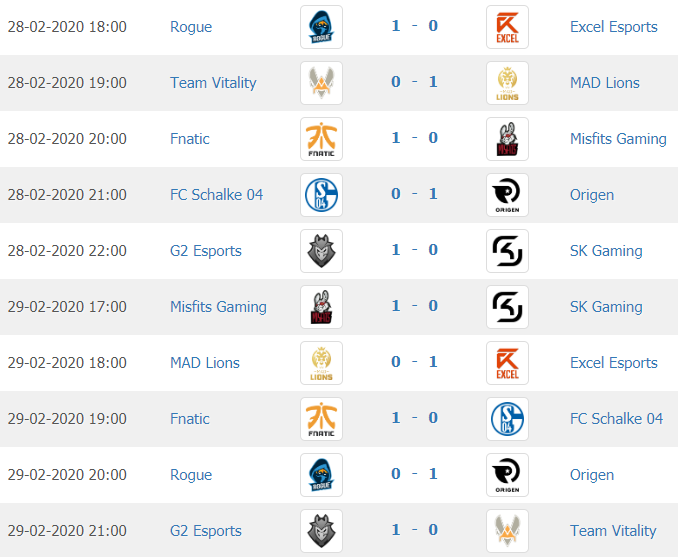Open G2 Esports link in 29-02-2020 21:00 match
This screenshot has width=678, height=557.
[205, 531]
